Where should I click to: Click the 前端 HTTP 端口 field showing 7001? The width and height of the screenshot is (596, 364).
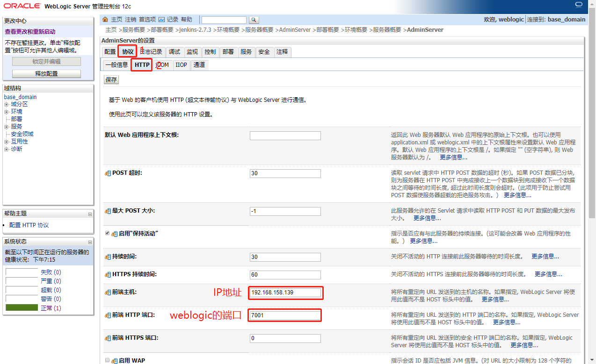(285, 315)
